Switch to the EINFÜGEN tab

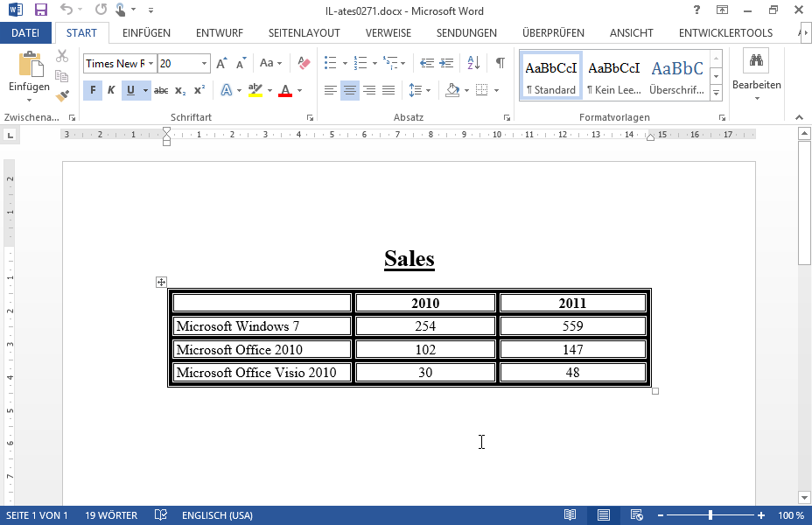(146, 32)
